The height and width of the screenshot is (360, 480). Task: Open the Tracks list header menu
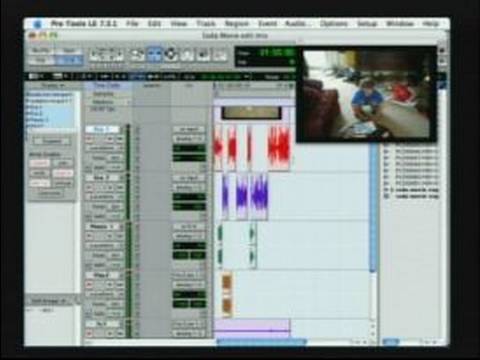(x=53, y=86)
